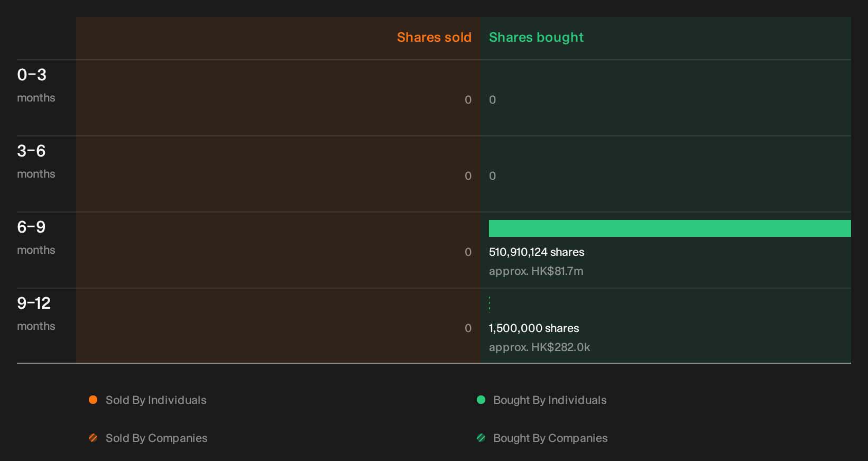The width and height of the screenshot is (868, 461).
Task: Click the Sold By Companies legend text
Action: (x=156, y=438)
